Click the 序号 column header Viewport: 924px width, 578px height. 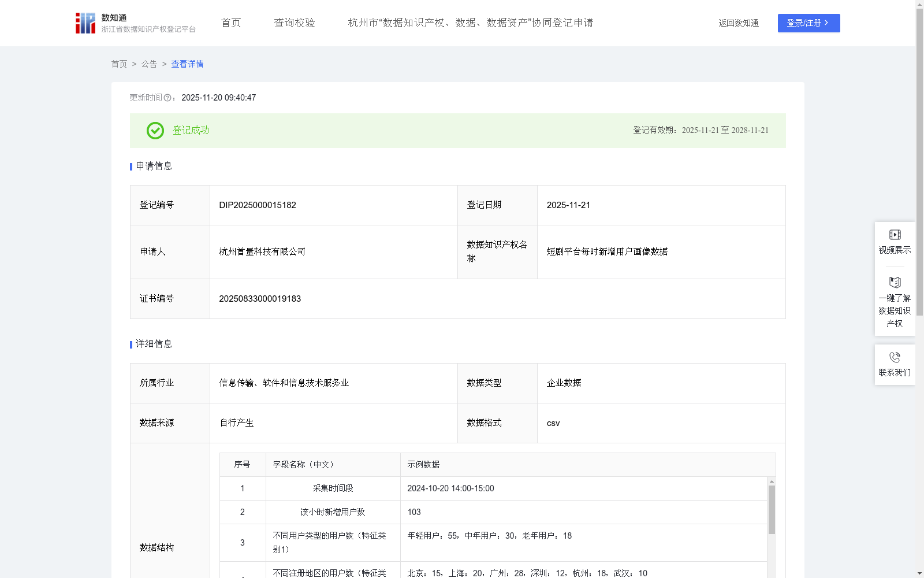pyautogui.click(x=242, y=465)
